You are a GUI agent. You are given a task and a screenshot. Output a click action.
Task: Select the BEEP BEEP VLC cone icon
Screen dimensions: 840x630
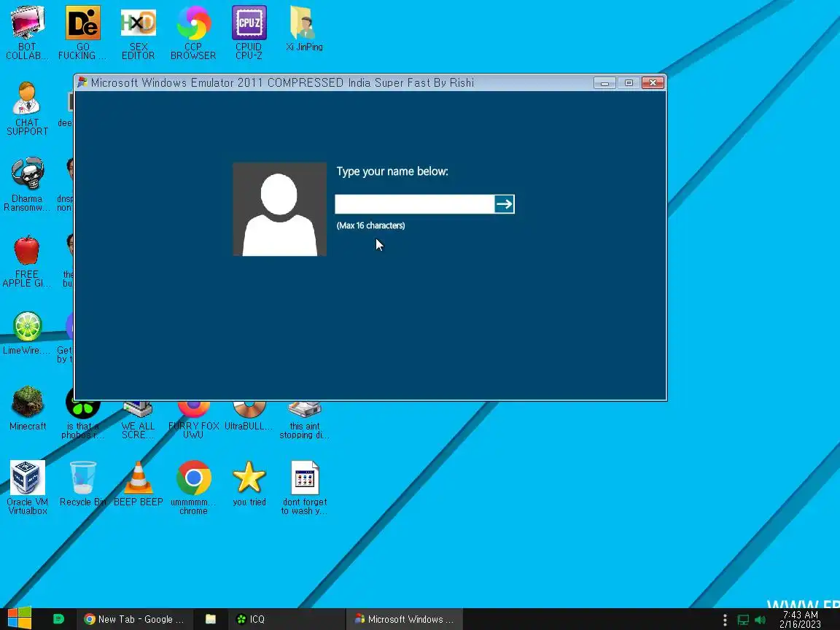tap(139, 483)
